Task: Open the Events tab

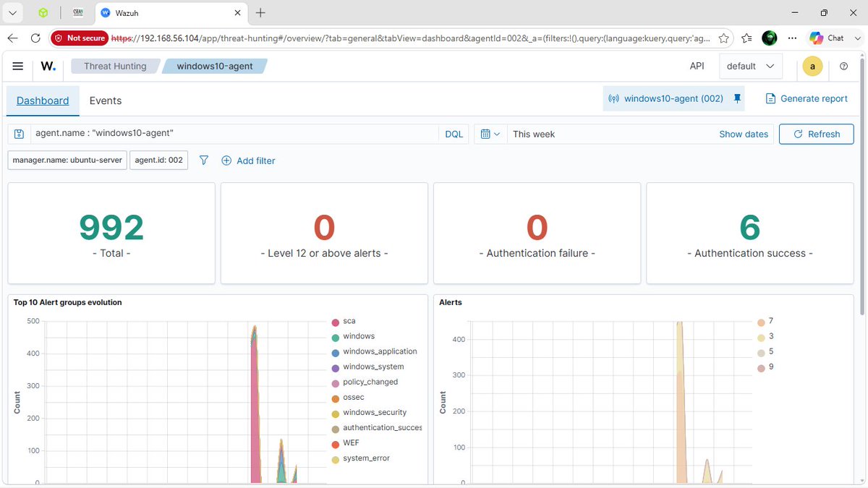Action: (106, 100)
